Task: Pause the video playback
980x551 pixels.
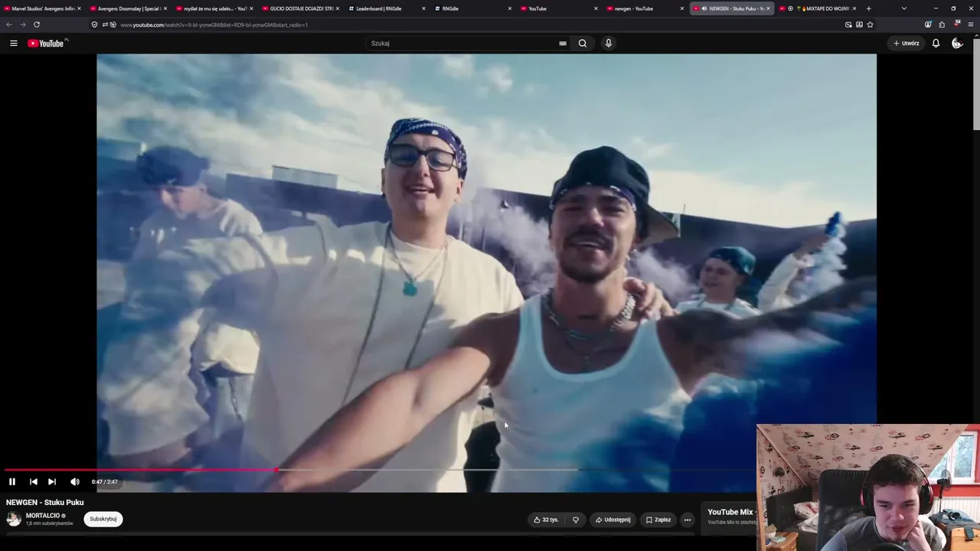Action: 12,481
